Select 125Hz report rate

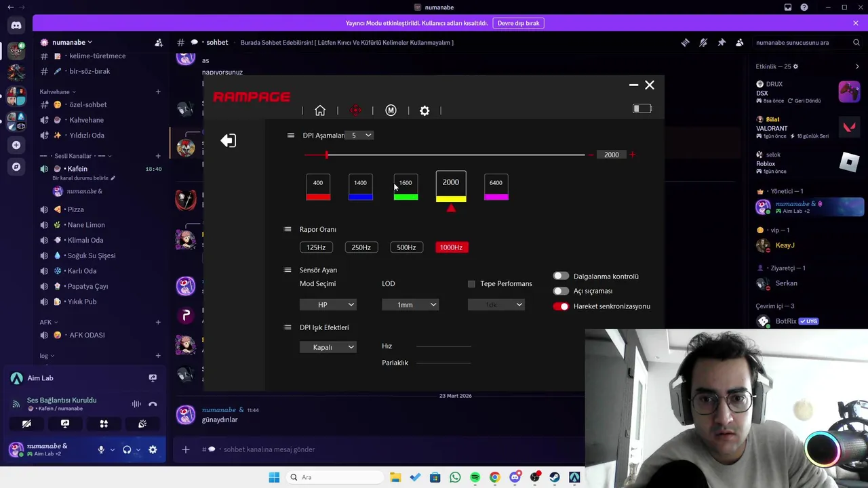[x=316, y=247]
